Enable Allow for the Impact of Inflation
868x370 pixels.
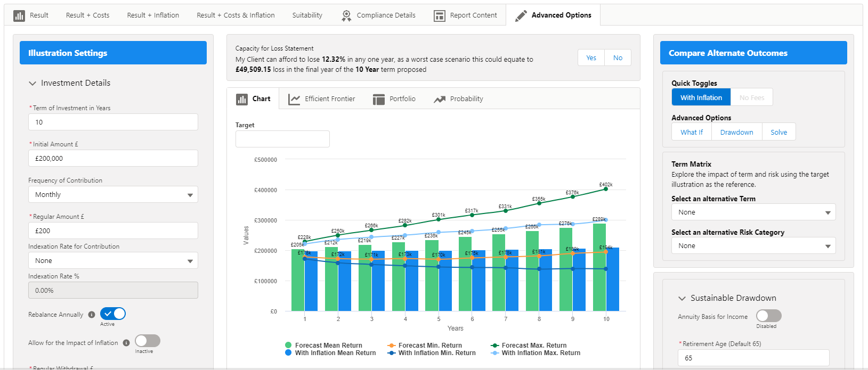[x=148, y=341]
